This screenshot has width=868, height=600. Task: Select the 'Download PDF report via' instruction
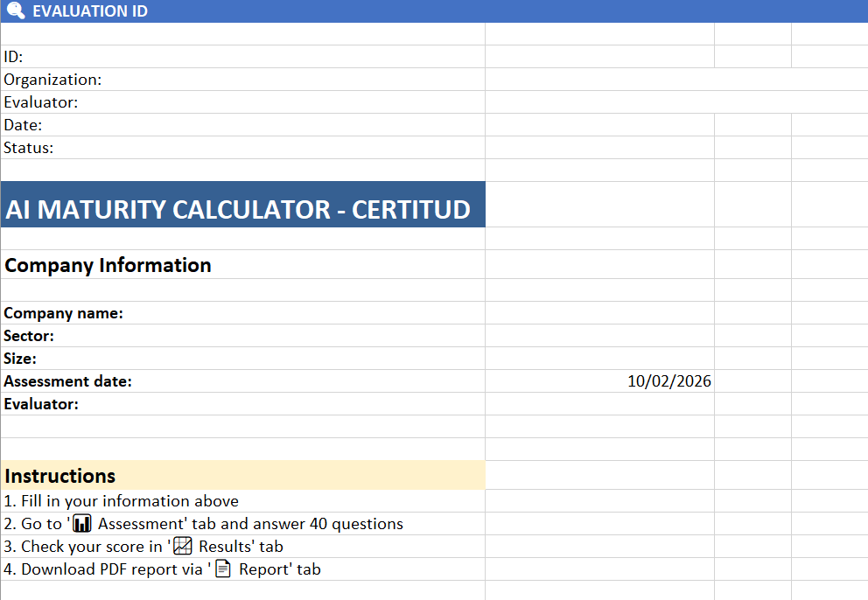[x=243, y=569]
